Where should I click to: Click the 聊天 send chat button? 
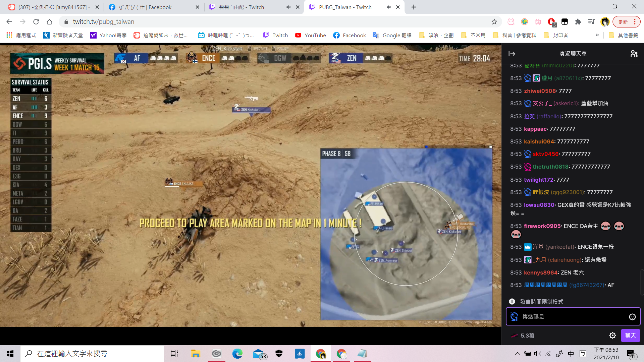tap(630, 336)
